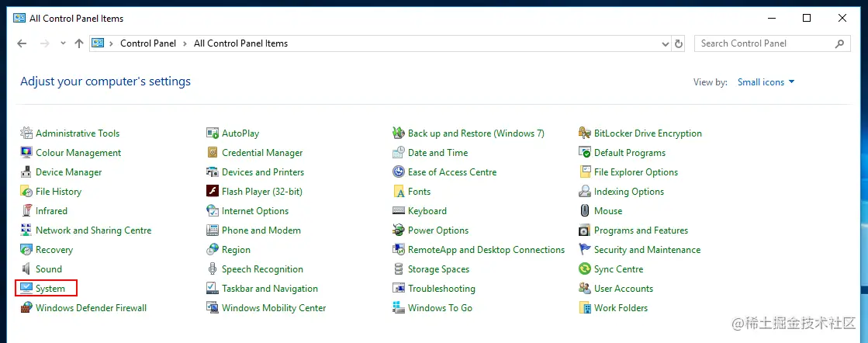Open the Flash Player (32-bit) icon
The width and height of the screenshot is (868, 343).
(213, 192)
